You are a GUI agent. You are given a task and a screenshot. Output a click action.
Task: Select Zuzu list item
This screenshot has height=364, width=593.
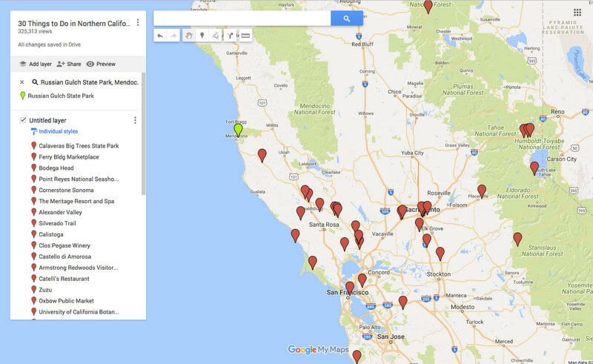pyautogui.click(x=45, y=290)
